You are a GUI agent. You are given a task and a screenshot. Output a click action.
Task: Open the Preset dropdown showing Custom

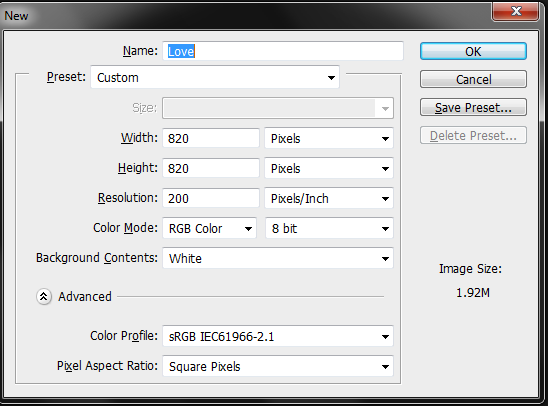[x=215, y=77]
